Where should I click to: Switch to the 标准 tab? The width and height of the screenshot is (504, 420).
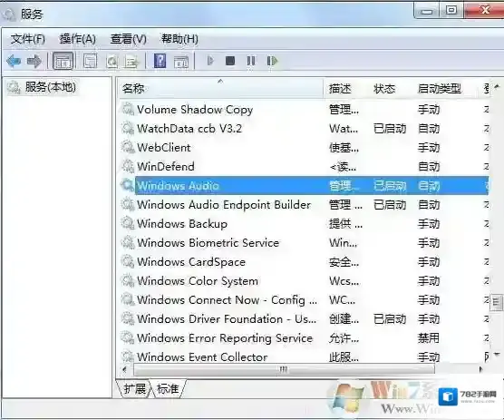pyautogui.click(x=168, y=389)
